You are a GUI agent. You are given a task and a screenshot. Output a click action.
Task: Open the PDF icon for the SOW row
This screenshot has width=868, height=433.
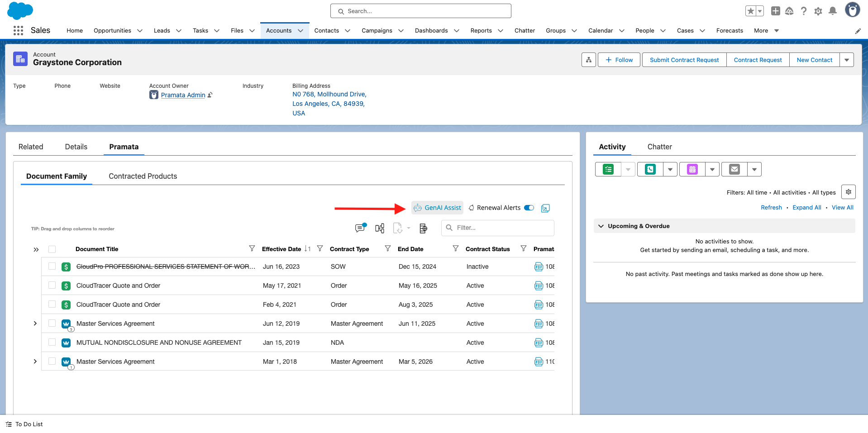(539, 266)
